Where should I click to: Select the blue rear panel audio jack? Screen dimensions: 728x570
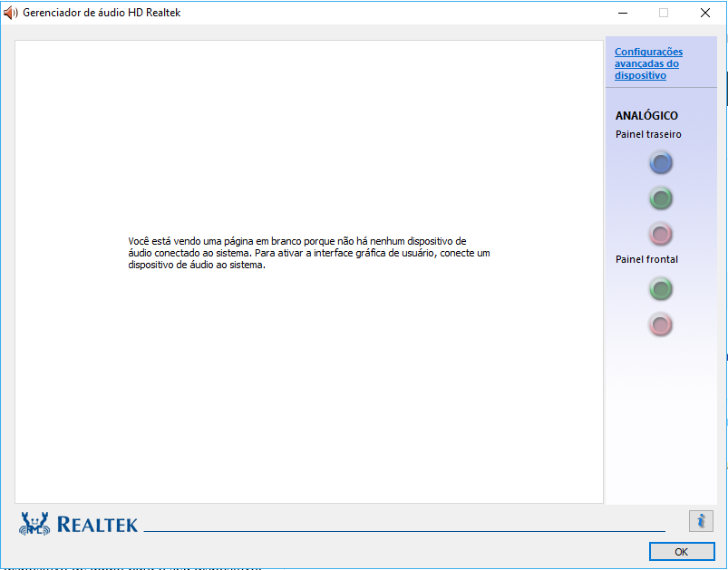tap(661, 162)
